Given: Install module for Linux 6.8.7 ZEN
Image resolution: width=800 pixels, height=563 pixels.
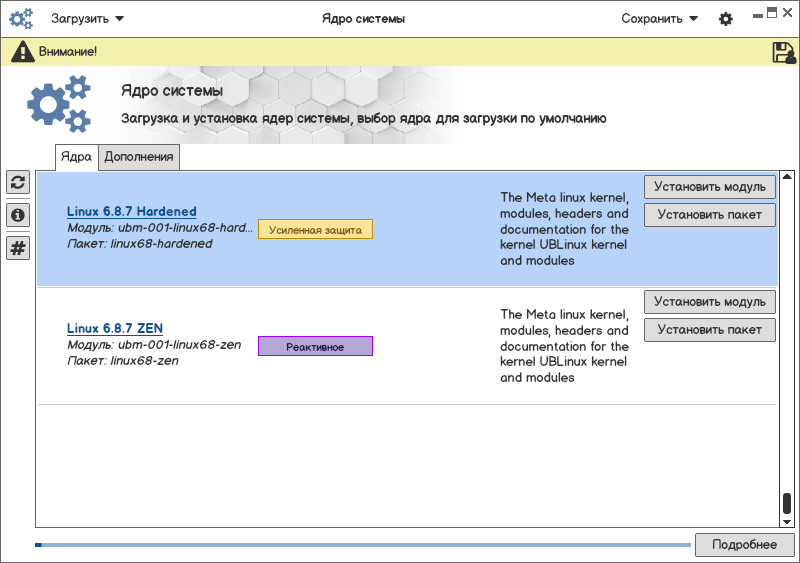Looking at the screenshot, I should pyautogui.click(x=709, y=302).
